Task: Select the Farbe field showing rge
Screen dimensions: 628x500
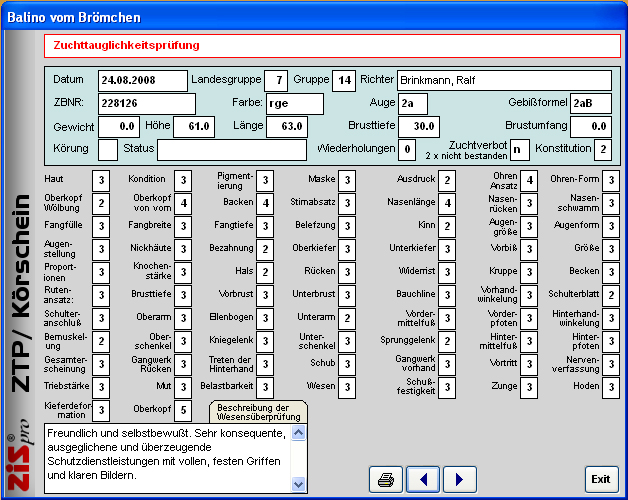Action: tap(294, 104)
